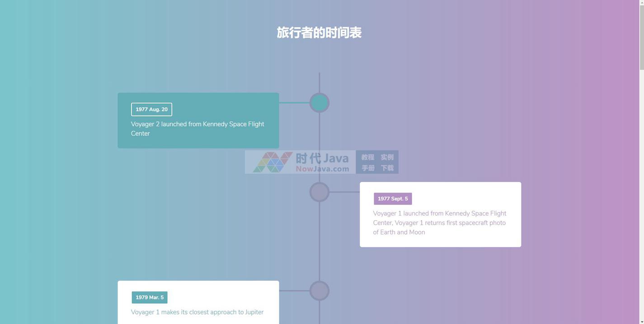Open the NowJava.com link text

(322, 169)
